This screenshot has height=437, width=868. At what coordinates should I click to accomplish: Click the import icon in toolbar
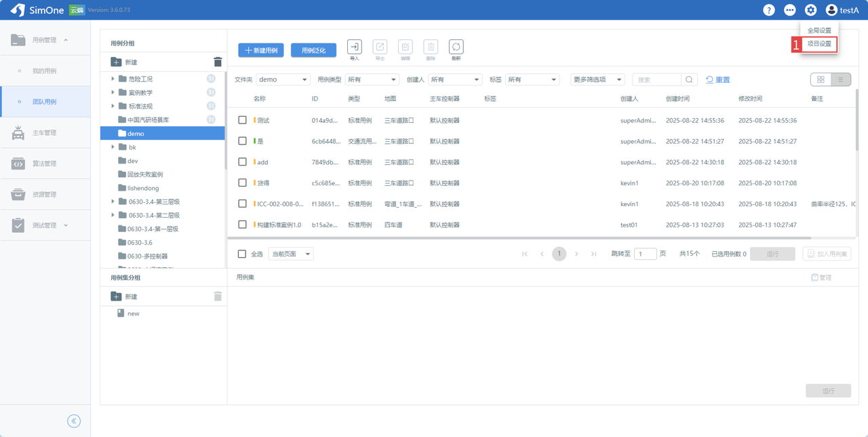[x=354, y=47]
